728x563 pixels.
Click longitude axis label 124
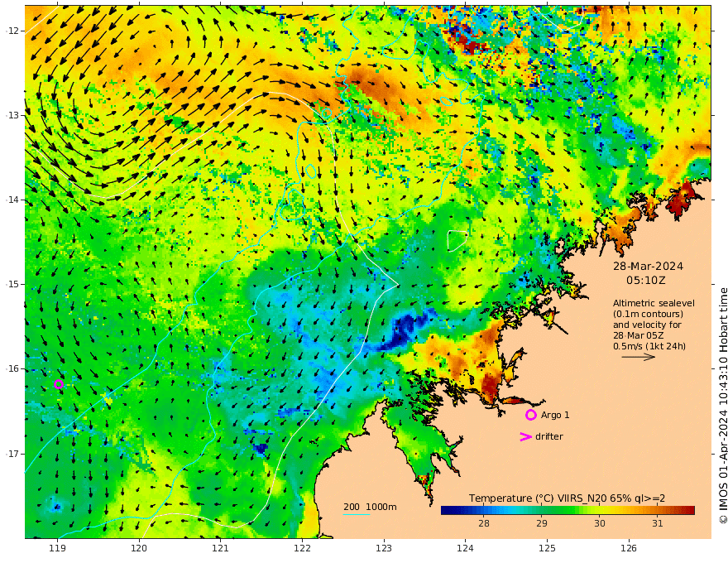click(465, 549)
